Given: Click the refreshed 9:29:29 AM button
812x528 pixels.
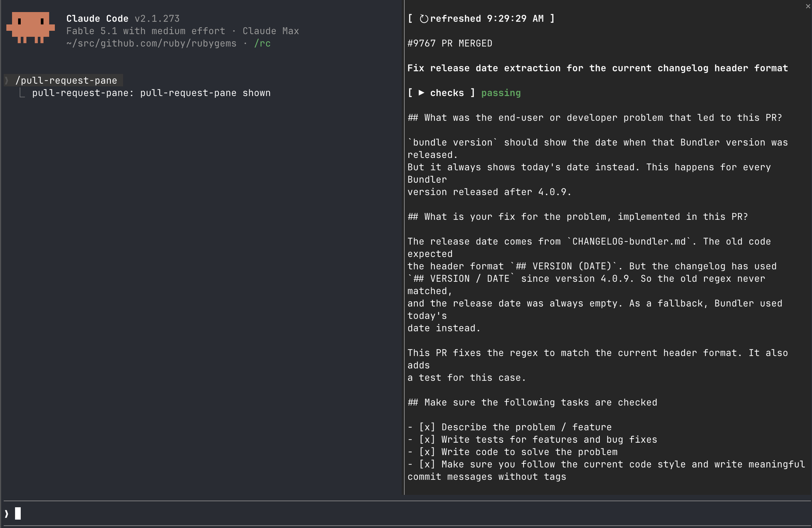Looking at the screenshot, I should pos(481,19).
